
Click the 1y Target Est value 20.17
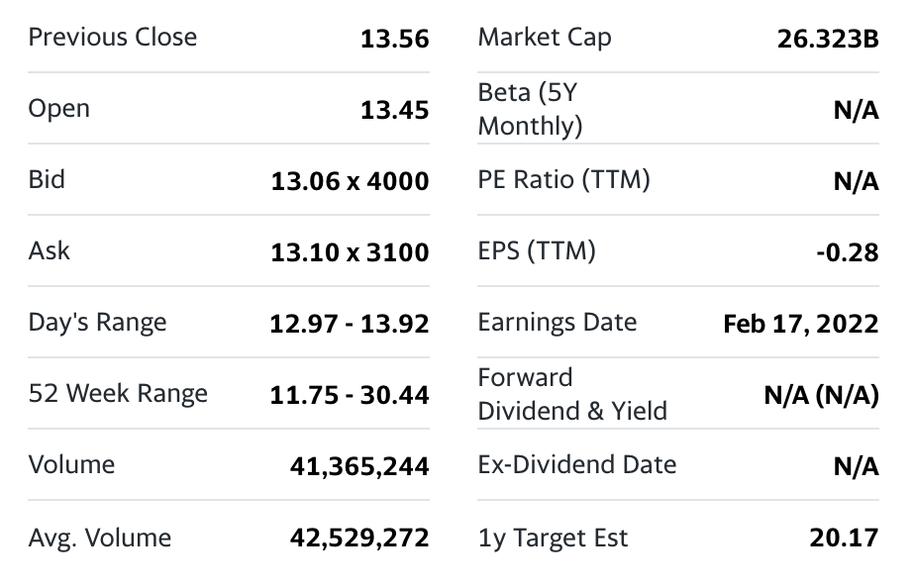click(x=843, y=539)
